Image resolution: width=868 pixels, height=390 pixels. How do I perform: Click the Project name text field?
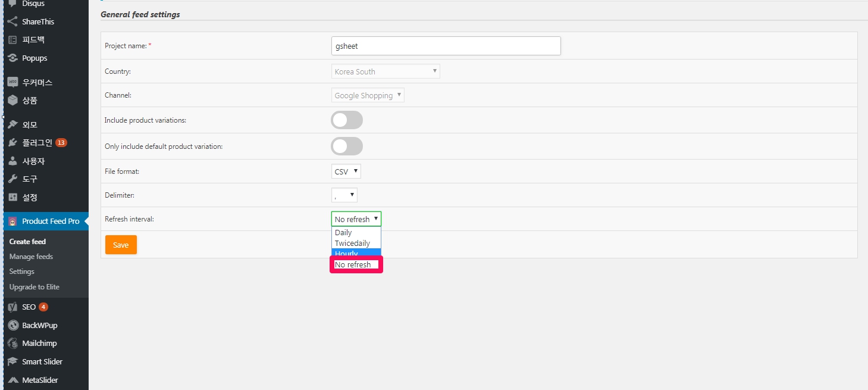point(446,46)
